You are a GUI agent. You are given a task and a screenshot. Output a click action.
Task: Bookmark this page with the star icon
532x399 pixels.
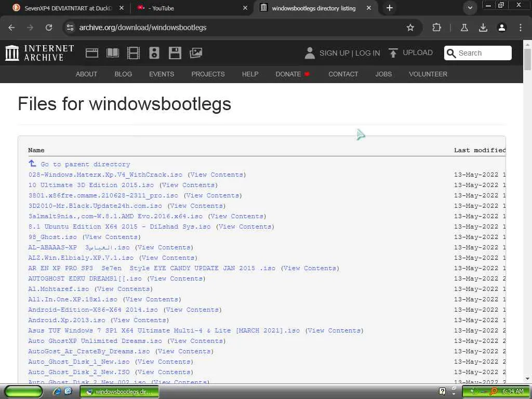pos(410,28)
